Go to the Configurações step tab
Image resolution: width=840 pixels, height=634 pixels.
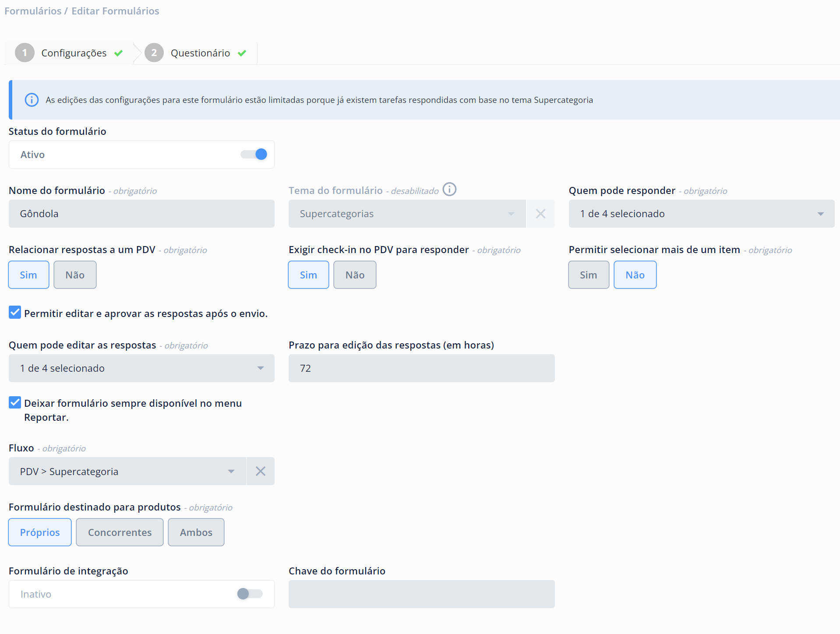74,53
